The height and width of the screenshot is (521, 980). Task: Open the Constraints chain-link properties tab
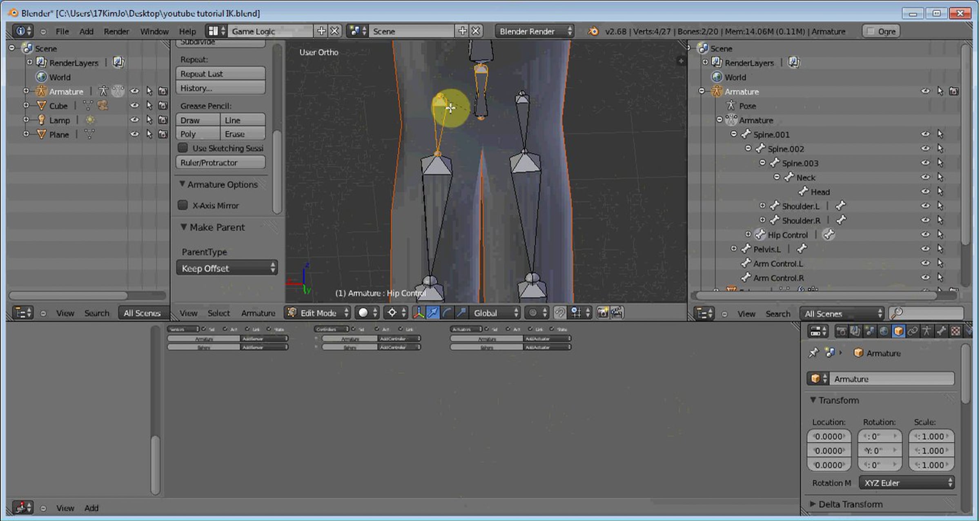point(913,331)
